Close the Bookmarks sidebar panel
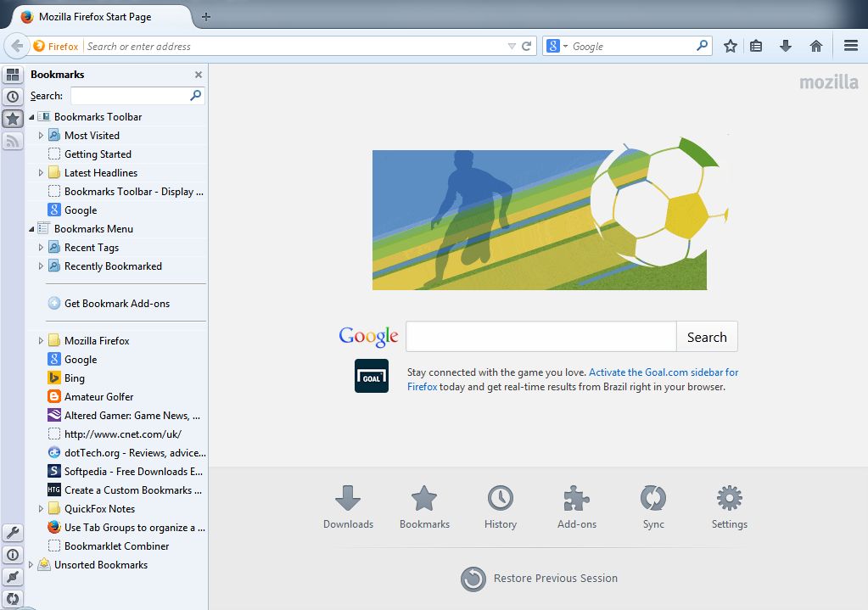This screenshot has height=610, width=868. tap(199, 75)
